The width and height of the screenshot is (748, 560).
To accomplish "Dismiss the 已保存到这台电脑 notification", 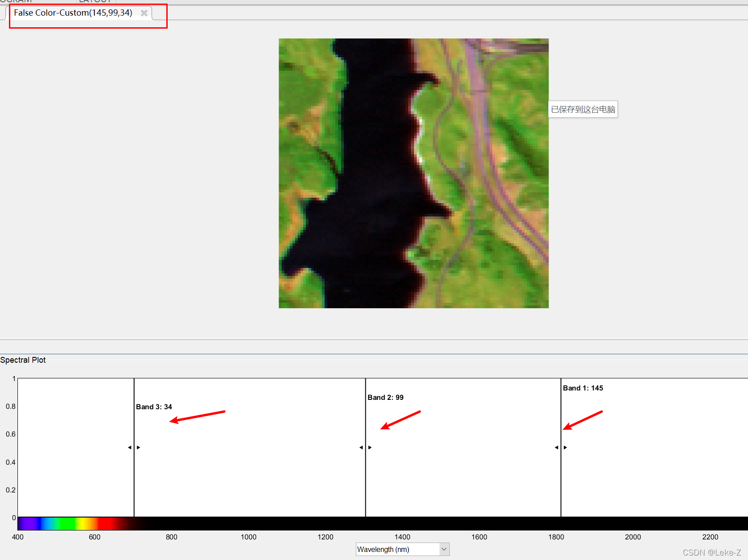I will pos(583,109).
